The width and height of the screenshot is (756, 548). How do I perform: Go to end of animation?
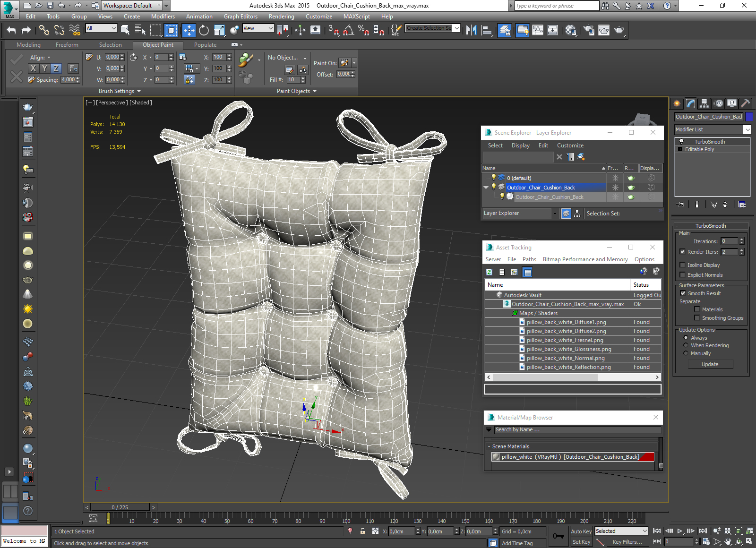tap(703, 531)
